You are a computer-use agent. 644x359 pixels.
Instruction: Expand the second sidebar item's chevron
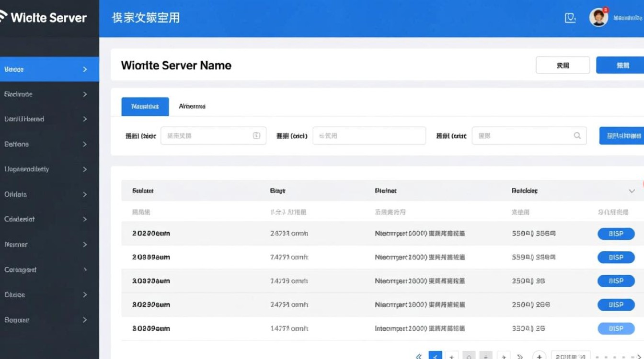point(85,94)
